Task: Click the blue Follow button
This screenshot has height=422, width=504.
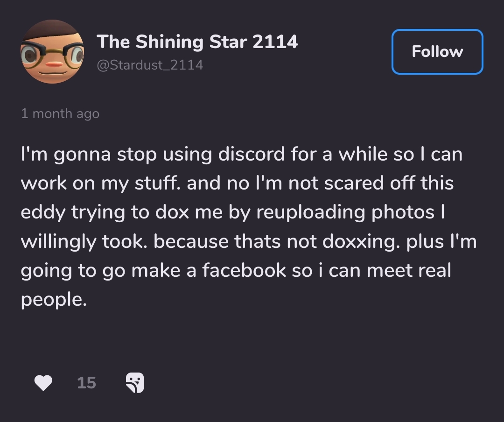Action: (437, 52)
